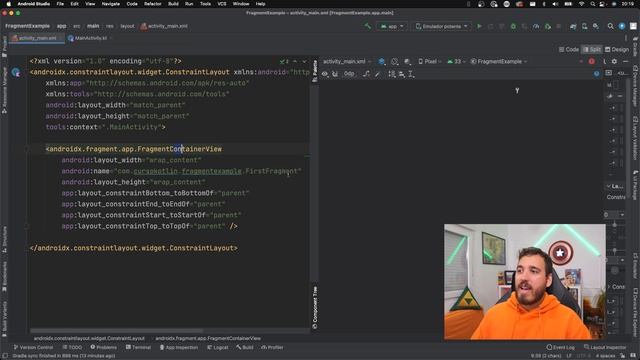Open Emulador potente device dropdown
This screenshot has height=360, width=640.
[442, 26]
